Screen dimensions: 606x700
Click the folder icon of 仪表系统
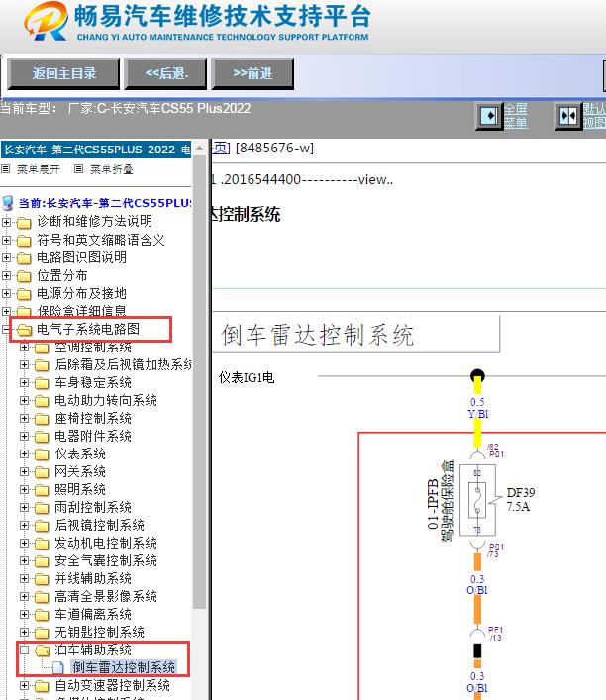point(42,454)
